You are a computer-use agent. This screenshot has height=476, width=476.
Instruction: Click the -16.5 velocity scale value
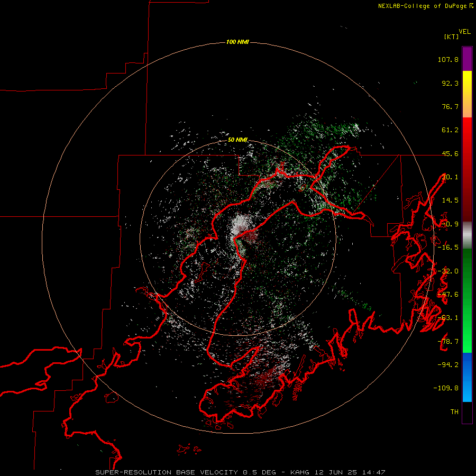click(x=448, y=248)
